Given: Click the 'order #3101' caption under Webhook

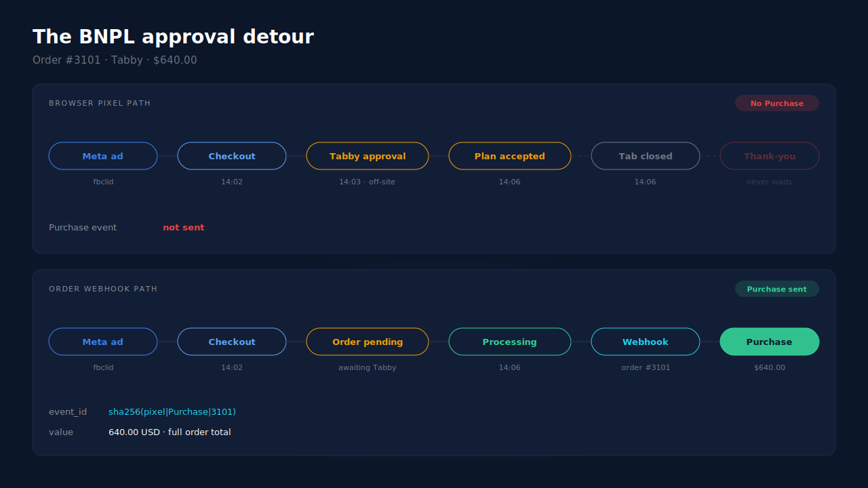Looking at the screenshot, I should click(x=646, y=367).
